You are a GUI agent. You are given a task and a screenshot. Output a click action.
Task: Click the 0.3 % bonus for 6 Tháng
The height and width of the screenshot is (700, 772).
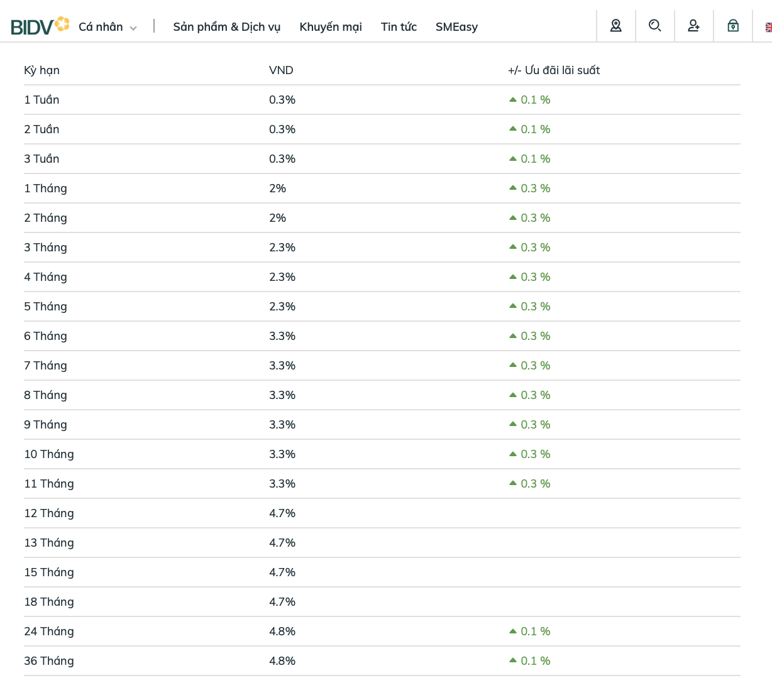coord(535,336)
